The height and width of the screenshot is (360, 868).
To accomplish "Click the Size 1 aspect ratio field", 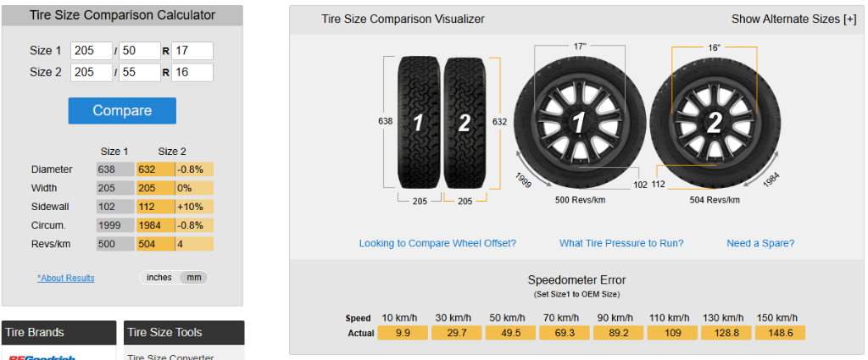I will 140,51.
